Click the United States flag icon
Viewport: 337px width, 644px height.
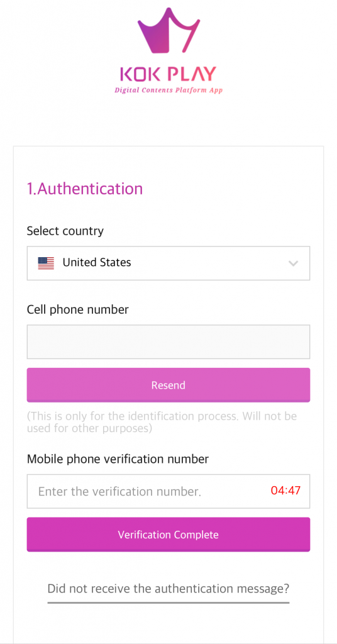pyautogui.click(x=46, y=263)
